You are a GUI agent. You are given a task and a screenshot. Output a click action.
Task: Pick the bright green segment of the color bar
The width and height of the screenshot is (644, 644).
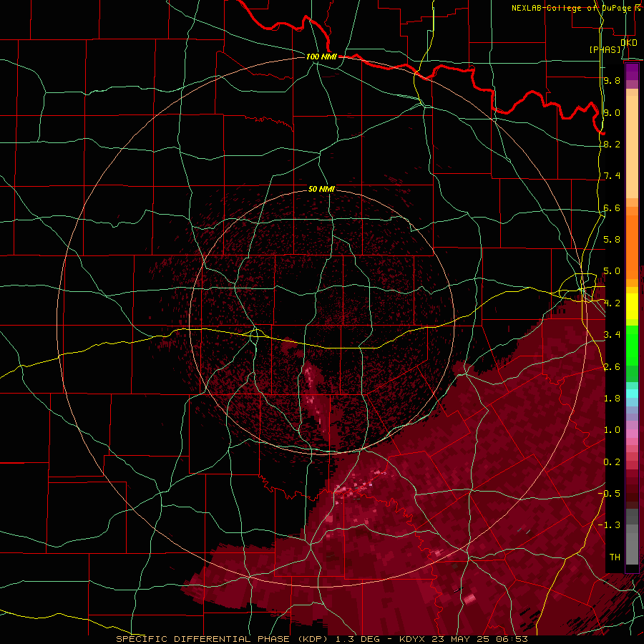click(x=632, y=344)
